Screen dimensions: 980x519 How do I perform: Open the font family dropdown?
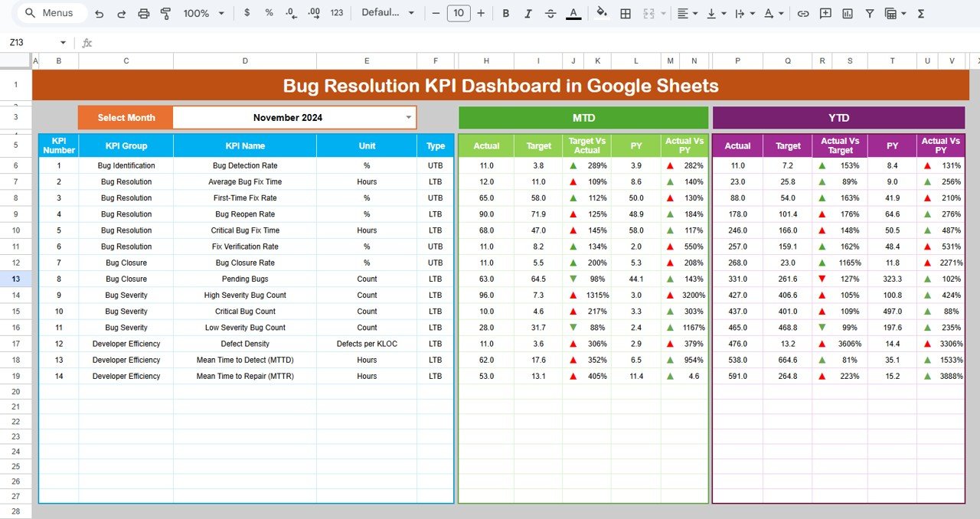point(387,13)
